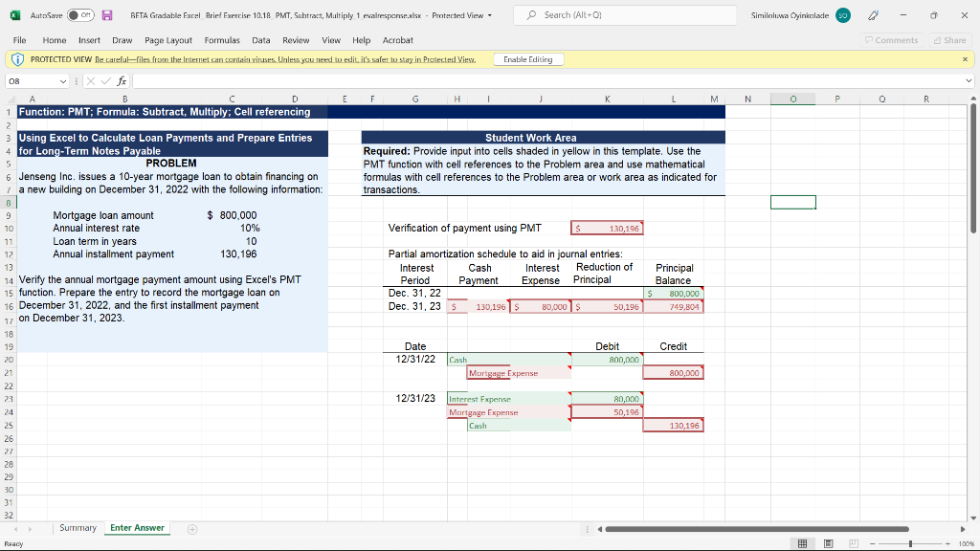980x551 pixels.
Task: Click the Save icon in Quick Access toolbar
Action: pyautogui.click(x=105, y=15)
